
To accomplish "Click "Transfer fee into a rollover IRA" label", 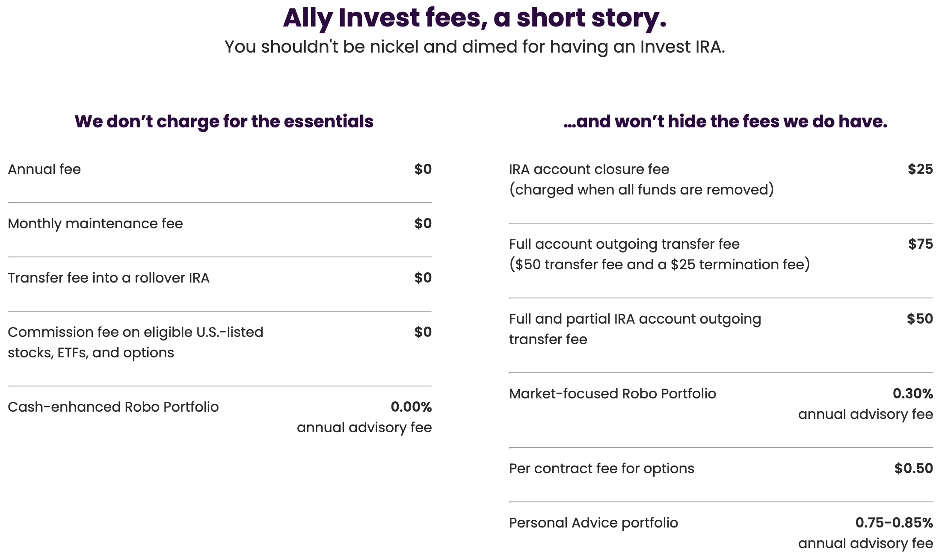I will coord(109,278).
